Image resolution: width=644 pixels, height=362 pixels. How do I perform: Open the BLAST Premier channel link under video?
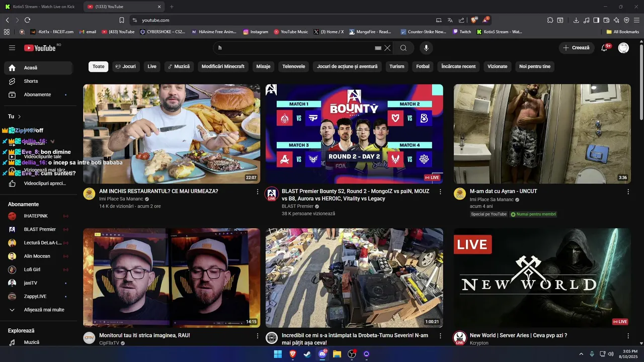pyautogui.click(x=297, y=206)
